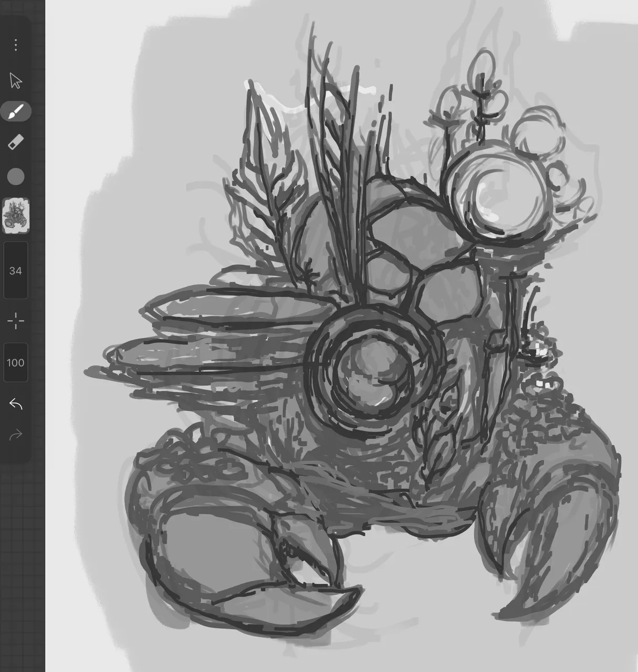Open the gray color swatch picker
The height and width of the screenshot is (672, 638).
[x=16, y=177]
